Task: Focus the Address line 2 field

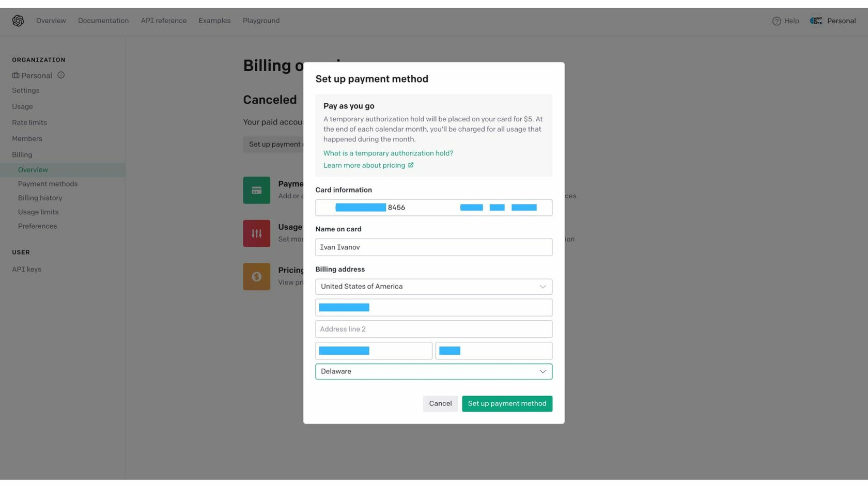Action: (x=433, y=329)
